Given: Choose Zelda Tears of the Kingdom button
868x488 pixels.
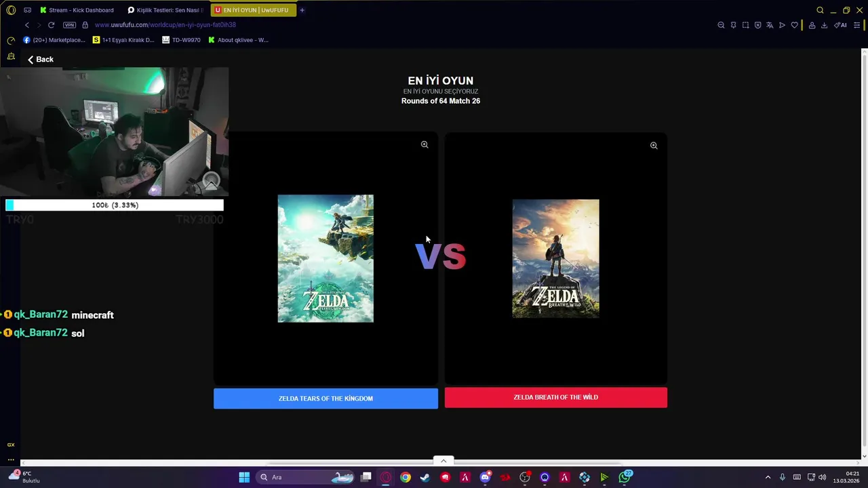Looking at the screenshot, I should (325, 399).
